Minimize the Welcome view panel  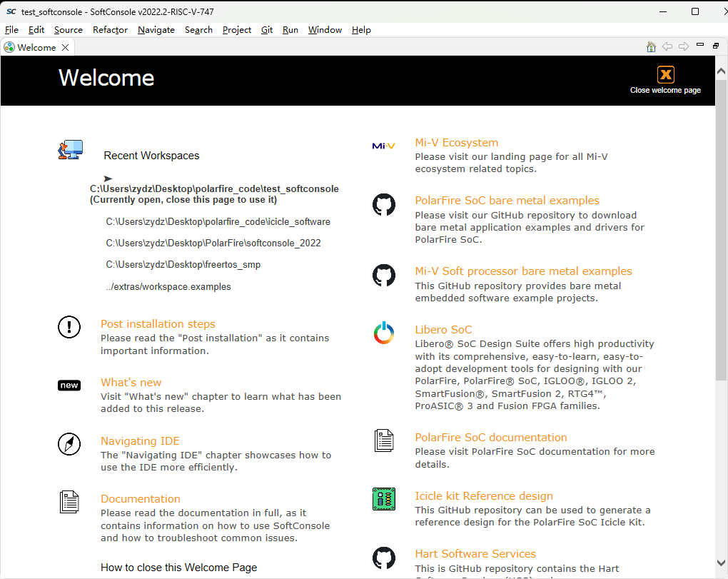point(700,45)
